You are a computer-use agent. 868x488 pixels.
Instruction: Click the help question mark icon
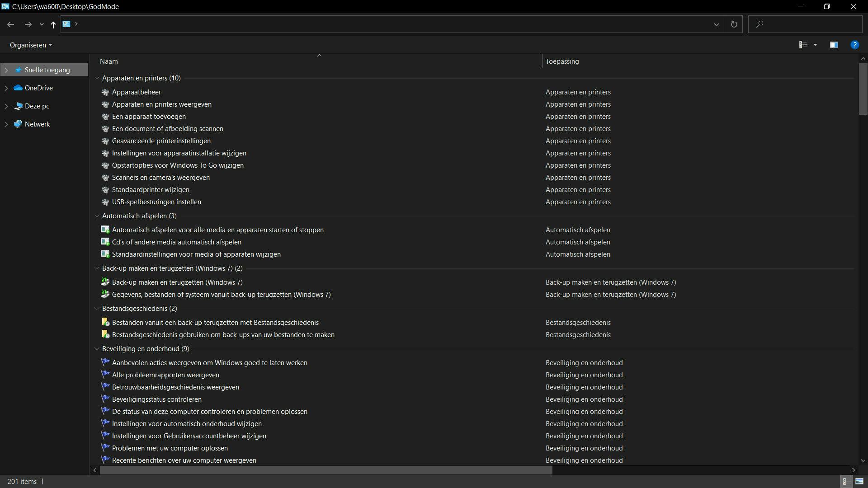pos(854,45)
